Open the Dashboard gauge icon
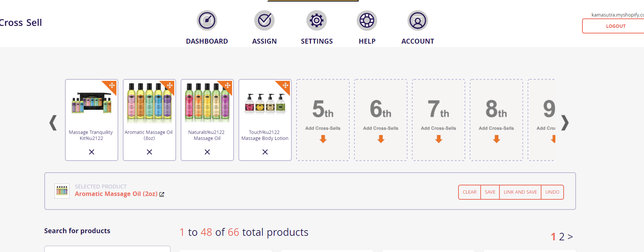Viewport: 644px width, 252px height. tap(207, 21)
